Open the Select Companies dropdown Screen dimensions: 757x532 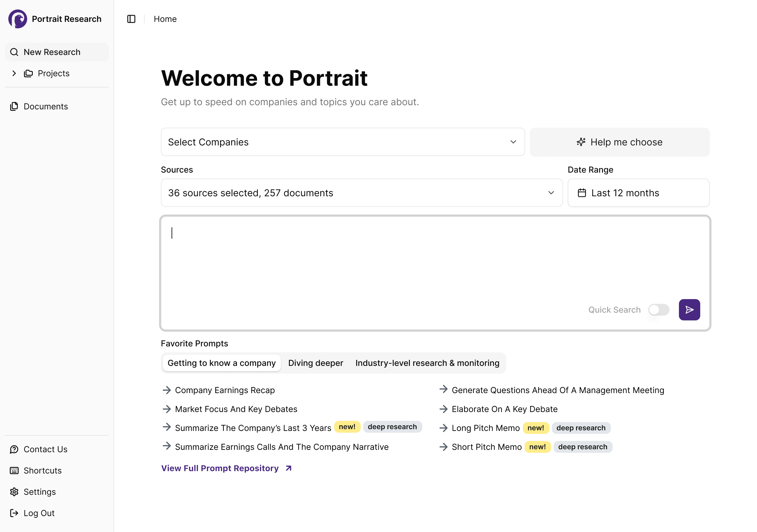pyautogui.click(x=342, y=142)
